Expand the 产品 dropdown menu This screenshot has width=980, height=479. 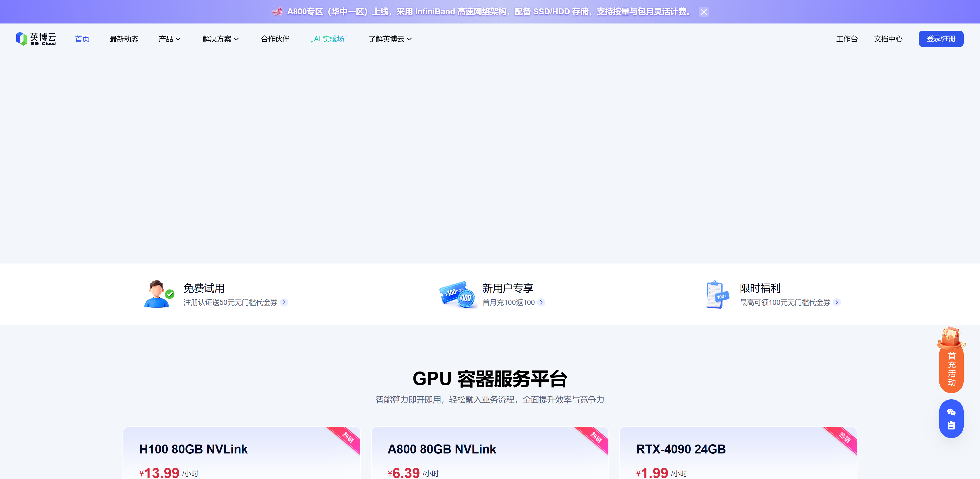point(169,39)
